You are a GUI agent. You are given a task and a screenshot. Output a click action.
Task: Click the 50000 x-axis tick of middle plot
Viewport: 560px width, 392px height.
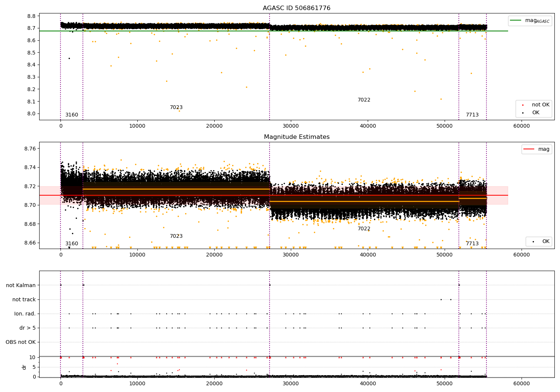coord(444,255)
